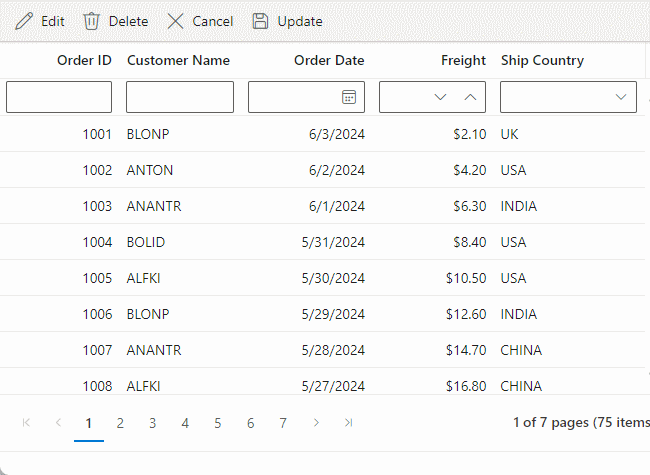Focus the Customer Name filter input
Image resolution: width=650 pixels, height=475 pixels.
[x=180, y=97]
